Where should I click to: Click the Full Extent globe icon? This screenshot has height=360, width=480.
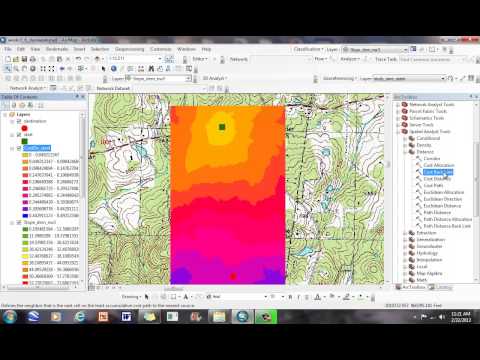pyautogui.click(x=33, y=69)
